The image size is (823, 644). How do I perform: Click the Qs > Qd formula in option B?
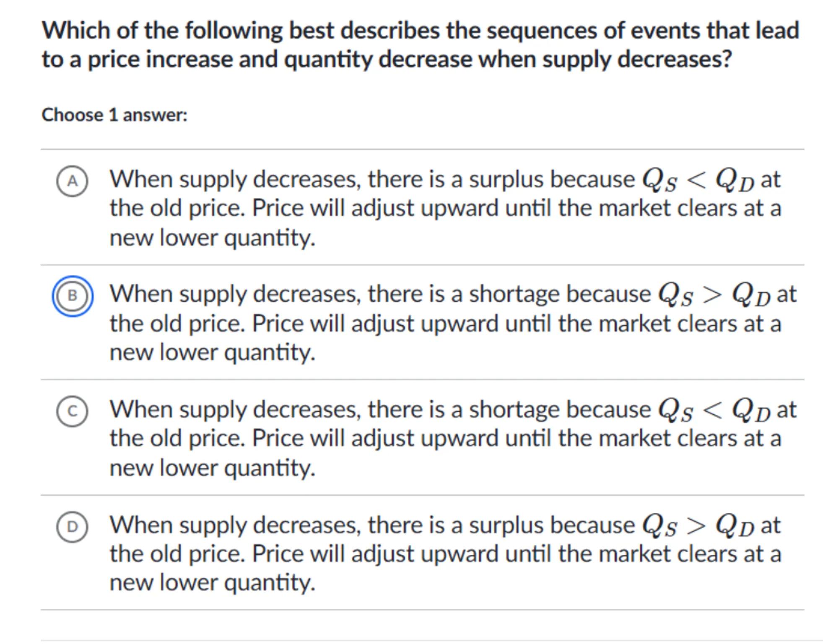point(714,296)
